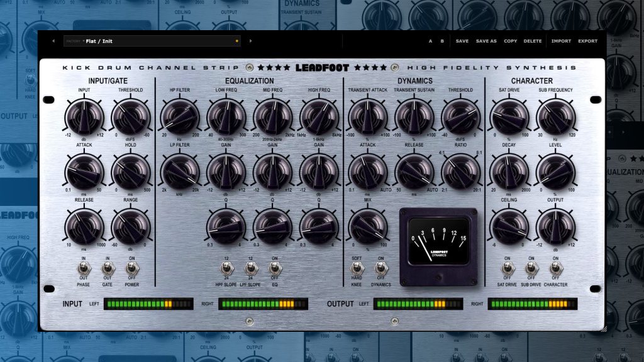The height and width of the screenshot is (362, 644).
Task: Click the SAVE preset button
Action: click(x=462, y=41)
